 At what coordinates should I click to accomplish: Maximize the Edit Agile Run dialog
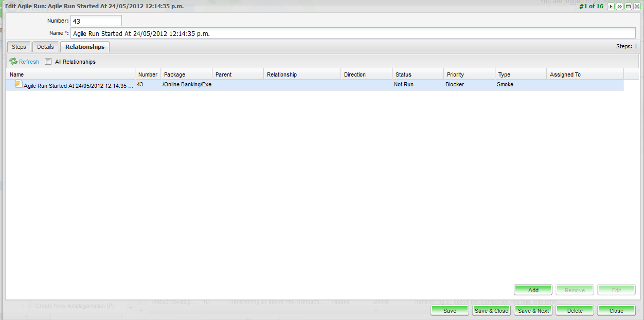(x=628, y=7)
